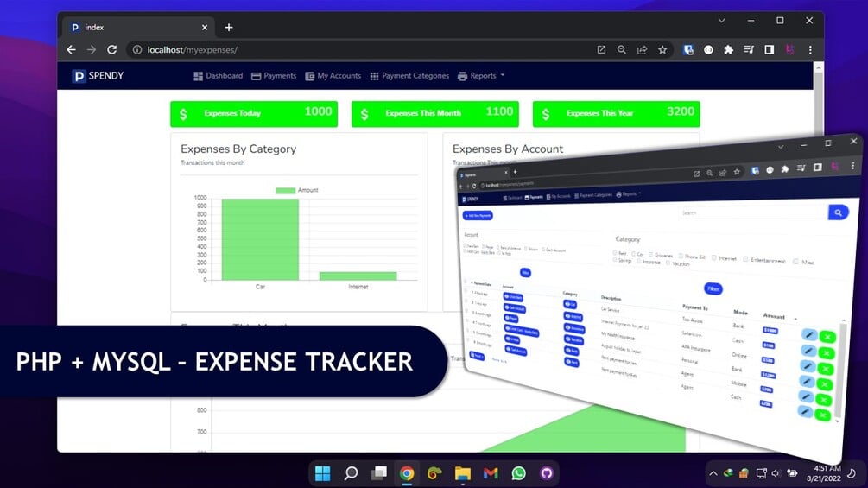Open the Windows Start menu
The image size is (868, 488).
tap(323, 473)
